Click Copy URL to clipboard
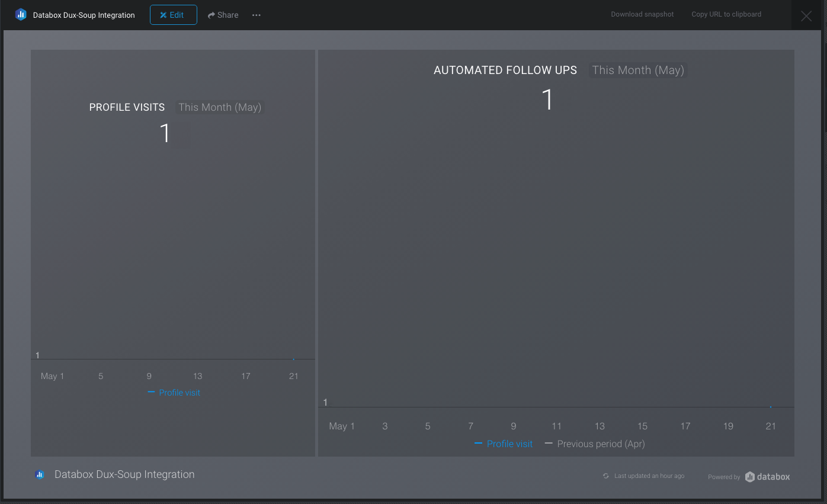827x504 pixels. tap(726, 14)
